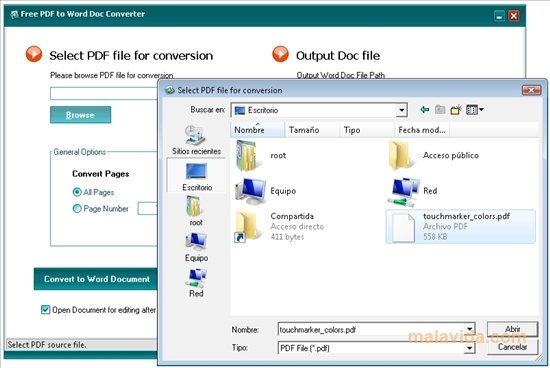This screenshot has width=550, height=368.
Task: Expand the Nombre combo box dropdown arrow
Action: [x=470, y=329]
